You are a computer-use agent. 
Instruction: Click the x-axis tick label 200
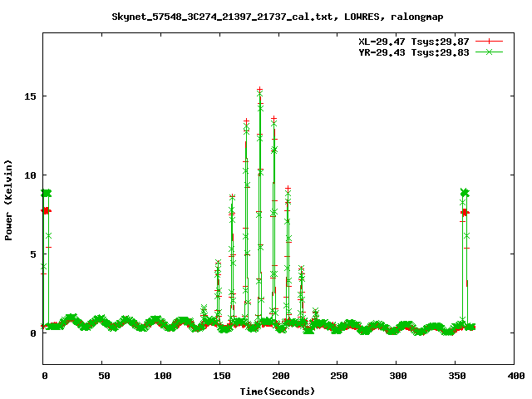tap(281, 376)
